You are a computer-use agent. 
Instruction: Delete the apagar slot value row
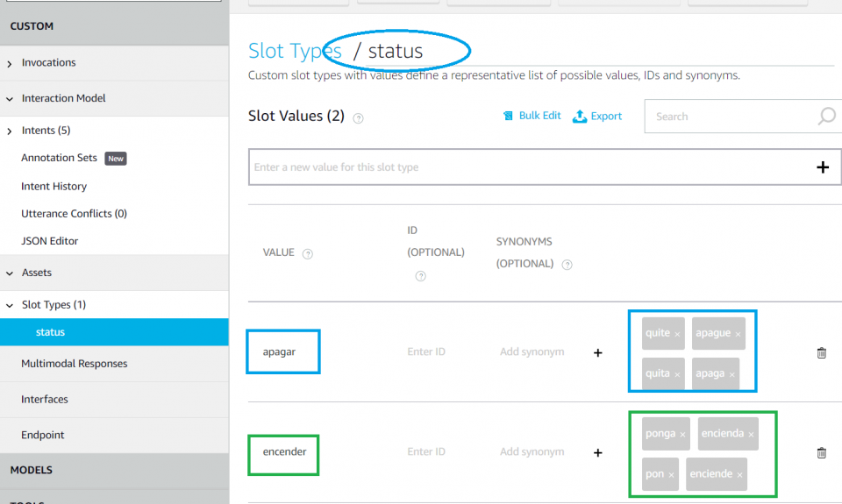pyautogui.click(x=821, y=352)
